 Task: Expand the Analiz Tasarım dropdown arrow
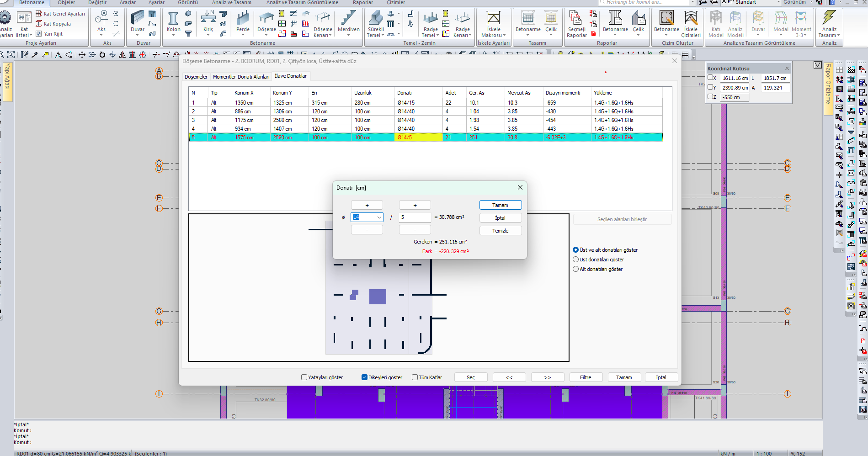(838, 35)
